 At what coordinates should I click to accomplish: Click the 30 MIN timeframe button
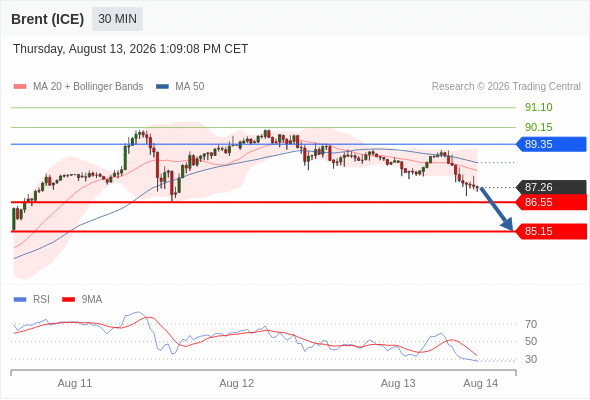[117, 19]
